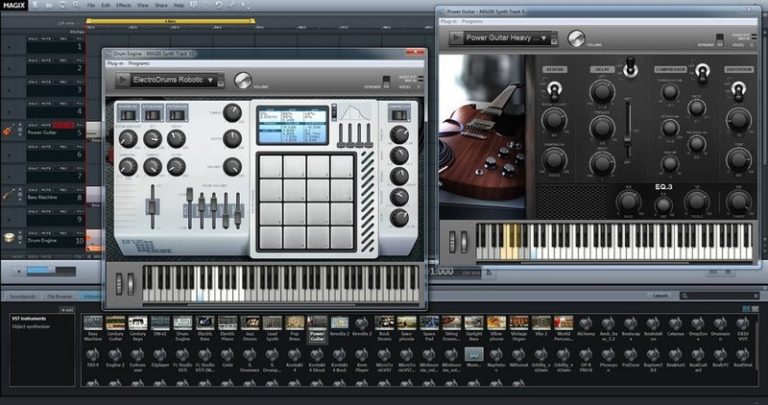
Task: Open the Effects menu
Action: click(x=123, y=5)
